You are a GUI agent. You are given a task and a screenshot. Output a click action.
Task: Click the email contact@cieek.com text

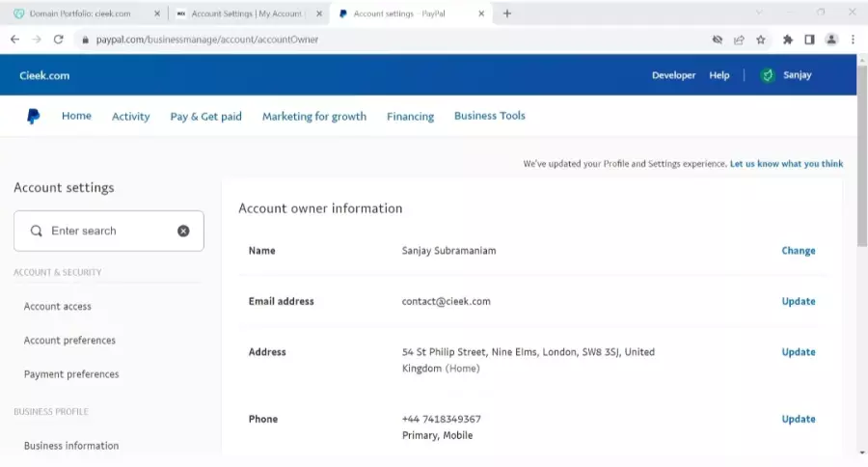[447, 301]
